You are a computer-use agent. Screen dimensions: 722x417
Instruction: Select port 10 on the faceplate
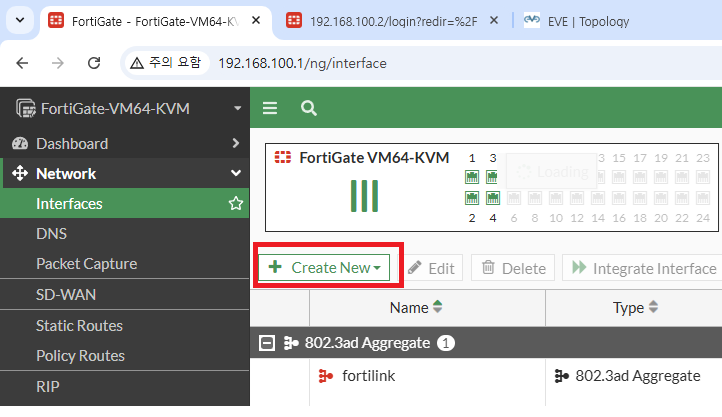click(x=556, y=198)
